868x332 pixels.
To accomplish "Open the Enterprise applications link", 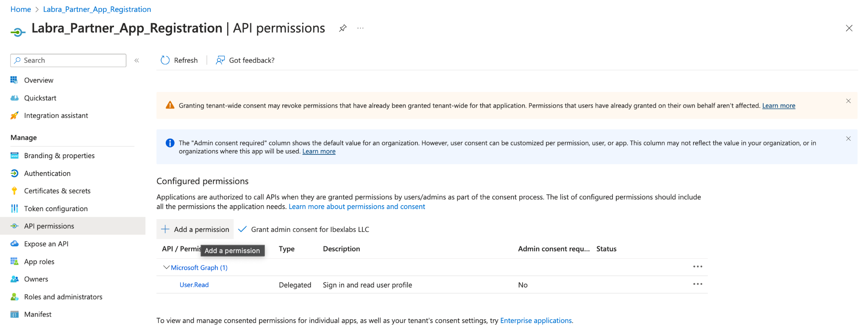I will pyautogui.click(x=536, y=321).
